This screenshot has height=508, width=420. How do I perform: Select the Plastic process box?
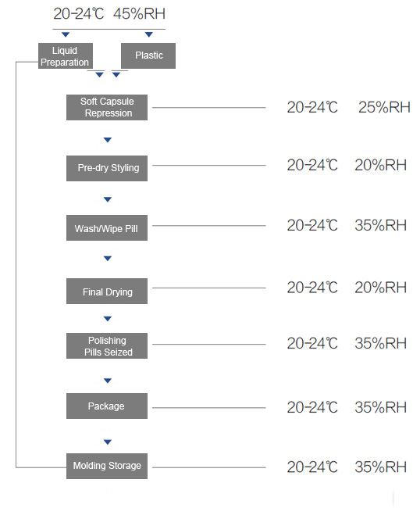tap(148, 55)
